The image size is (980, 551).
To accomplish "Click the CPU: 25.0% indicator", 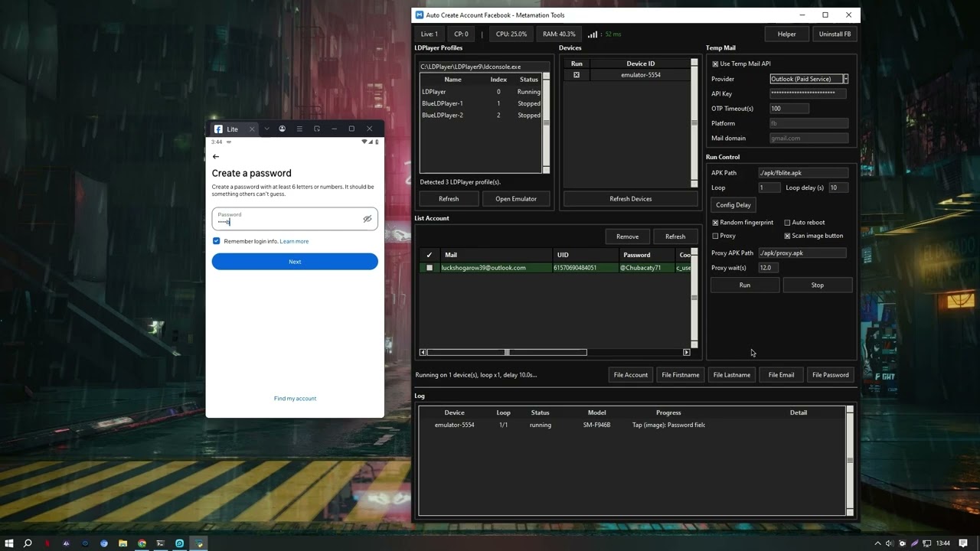I will tap(511, 34).
